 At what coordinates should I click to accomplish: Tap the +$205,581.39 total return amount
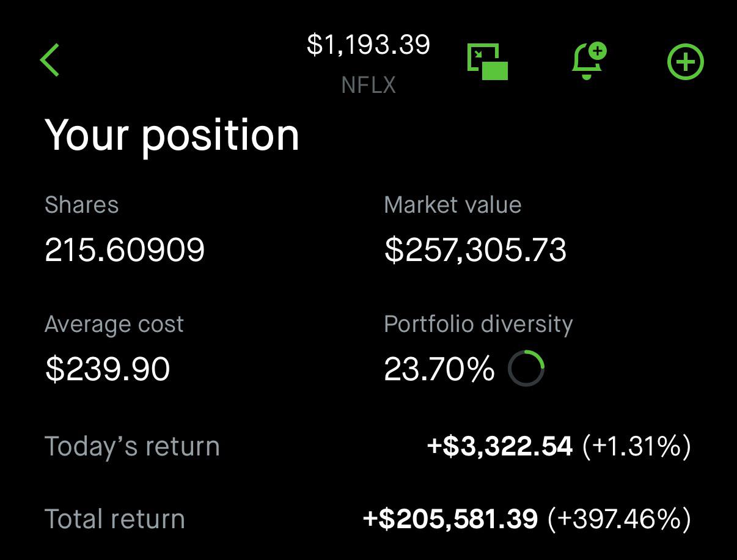click(x=450, y=519)
